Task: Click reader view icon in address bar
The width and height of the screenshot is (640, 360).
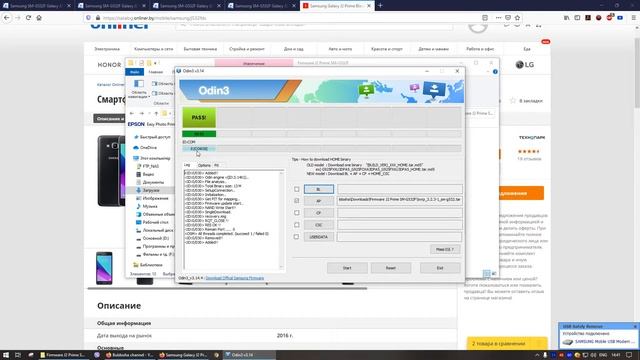Action: (485, 18)
